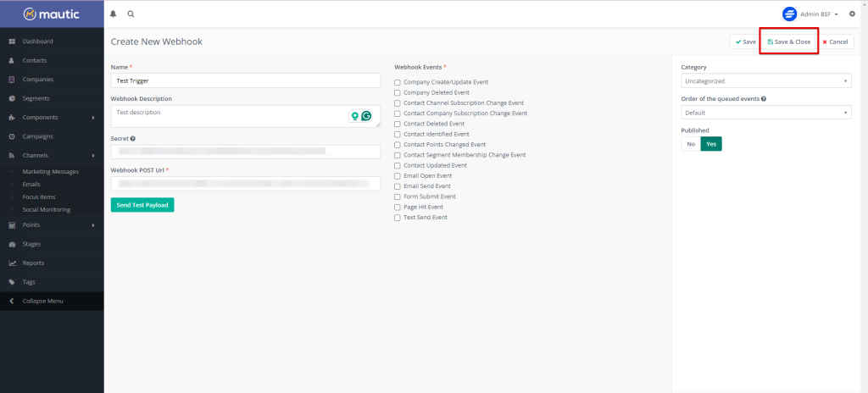Open the Category dropdown
The width and height of the screenshot is (868, 393).
(x=766, y=81)
